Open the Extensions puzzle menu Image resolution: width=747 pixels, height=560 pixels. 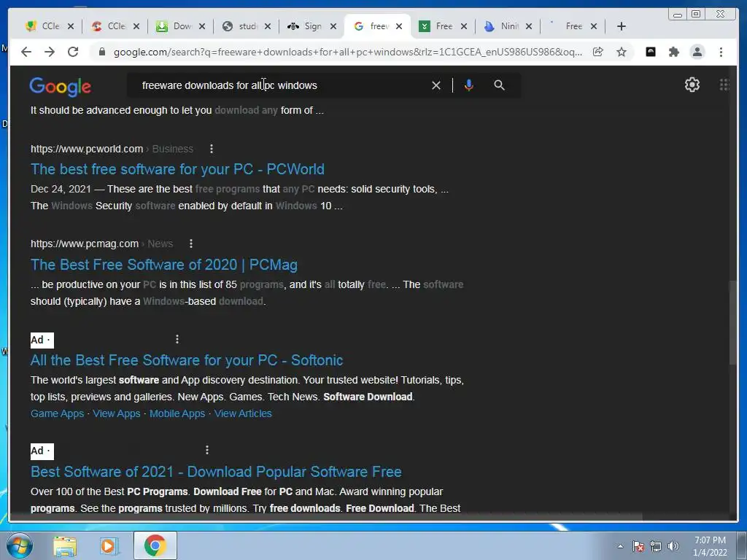pyautogui.click(x=673, y=52)
